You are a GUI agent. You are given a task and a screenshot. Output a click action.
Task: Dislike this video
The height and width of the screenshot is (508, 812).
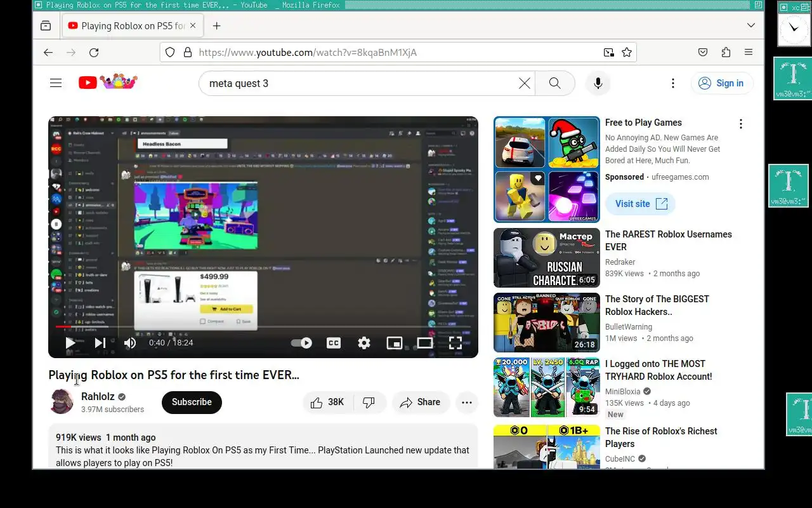click(x=369, y=402)
